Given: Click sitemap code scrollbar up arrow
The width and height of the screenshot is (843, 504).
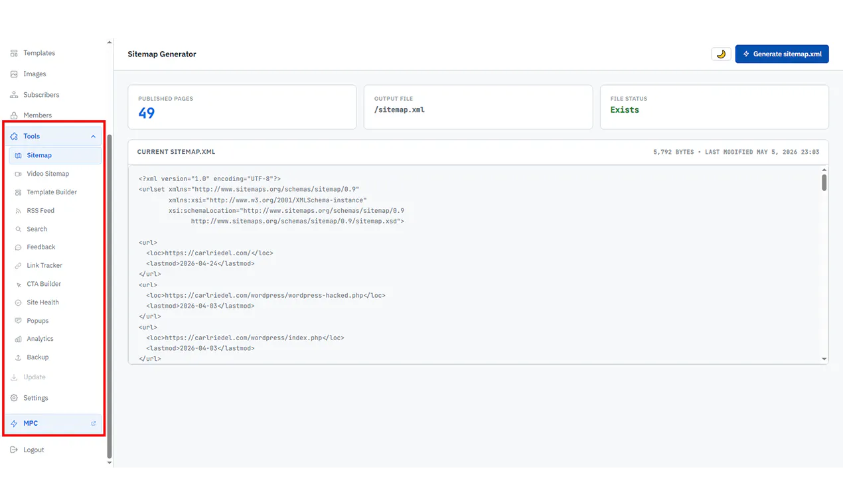Looking at the screenshot, I should click(824, 170).
